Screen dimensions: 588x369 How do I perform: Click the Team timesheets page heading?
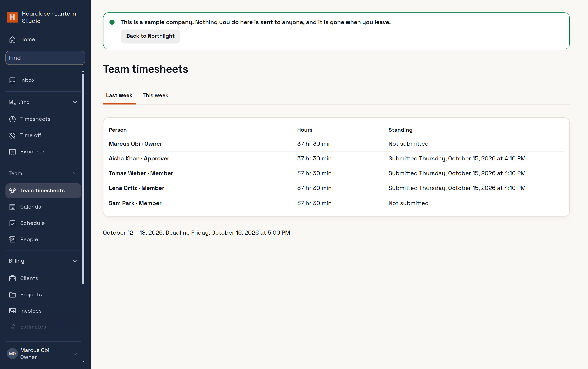[145, 69]
